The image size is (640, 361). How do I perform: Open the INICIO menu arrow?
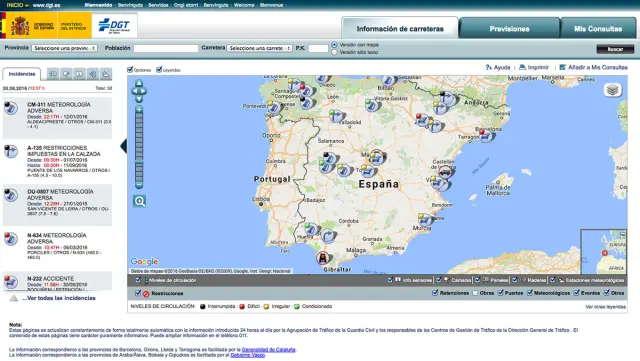(27, 5)
